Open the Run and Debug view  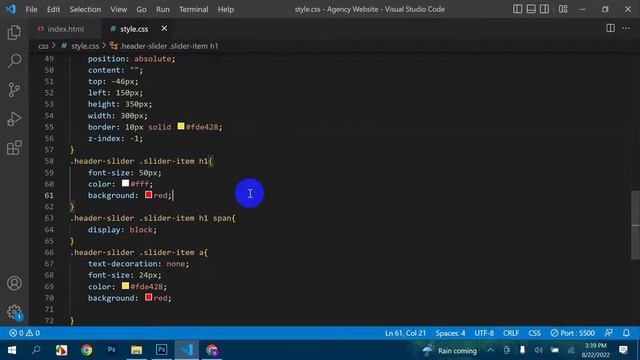click(14, 119)
